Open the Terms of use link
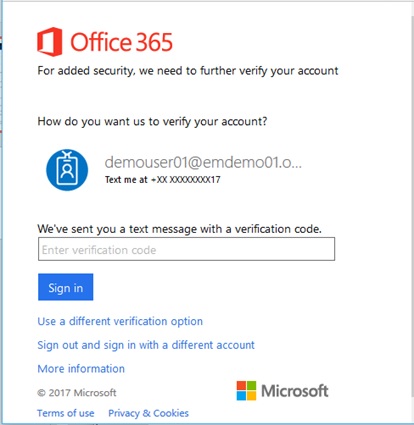Screen dimensions: 414x425 tap(66, 413)
